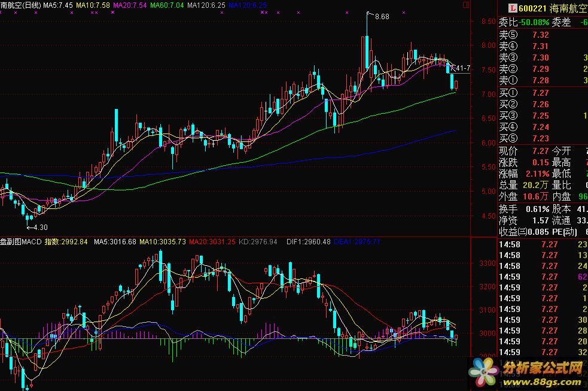
Task: Select the 买③ price 7.25
Action: point(541,116)
